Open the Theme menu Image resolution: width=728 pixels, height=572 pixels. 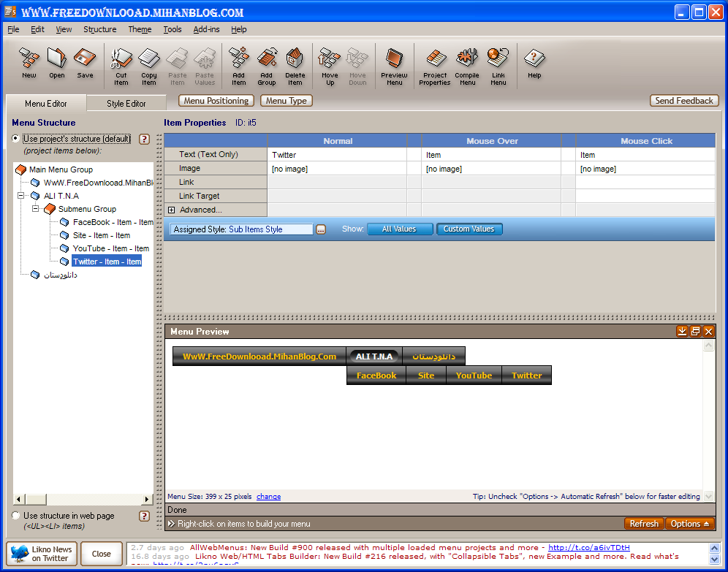[140, 29]
